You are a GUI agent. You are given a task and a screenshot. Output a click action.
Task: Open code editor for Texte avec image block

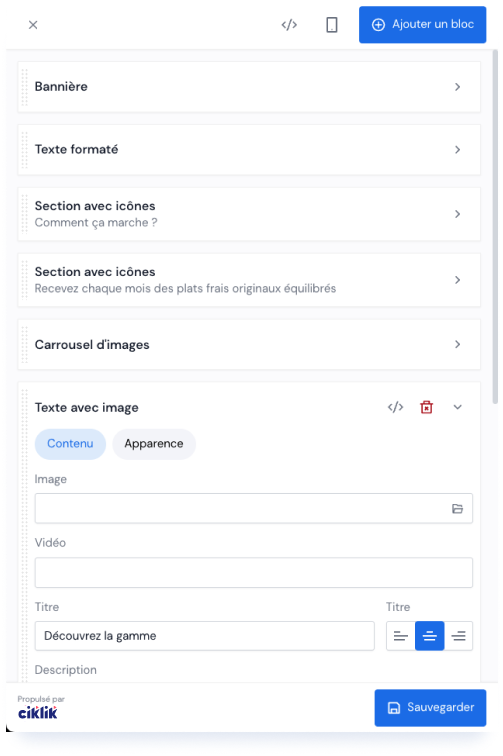(395, 407)
